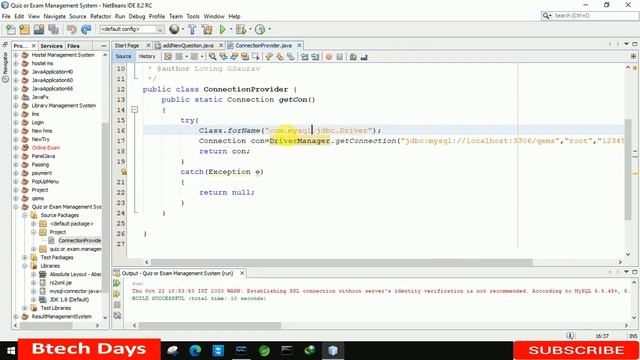Screen dimensions: 640x360
Task: Select Online Exam project in tree
Action: 46,148
